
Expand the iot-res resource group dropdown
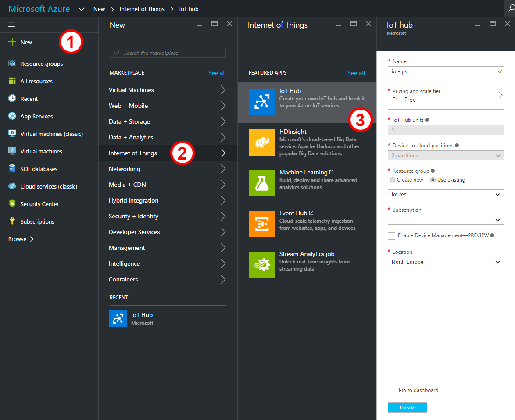[446, 194]
